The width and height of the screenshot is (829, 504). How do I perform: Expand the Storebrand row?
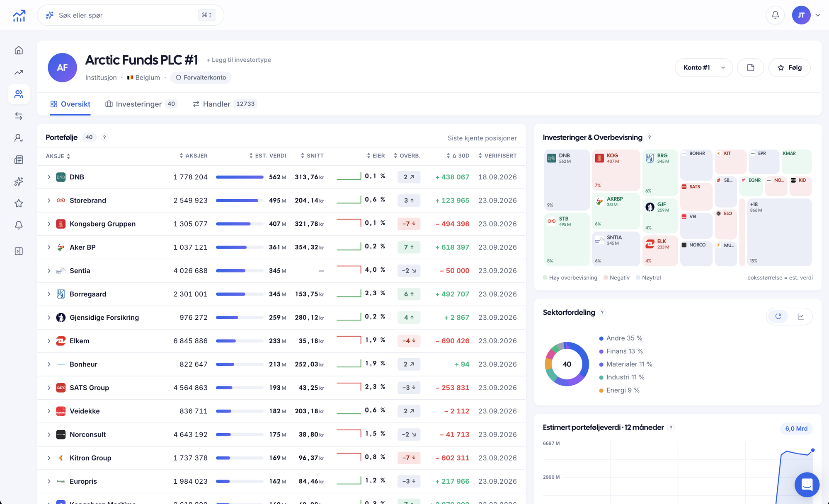click(49, 200)
